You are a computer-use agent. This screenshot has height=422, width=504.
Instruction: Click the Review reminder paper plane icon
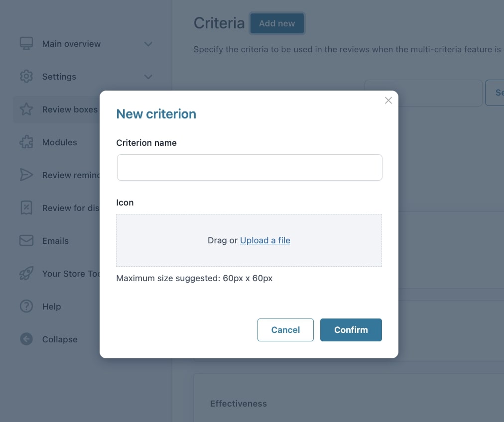(x=26, y=175)
